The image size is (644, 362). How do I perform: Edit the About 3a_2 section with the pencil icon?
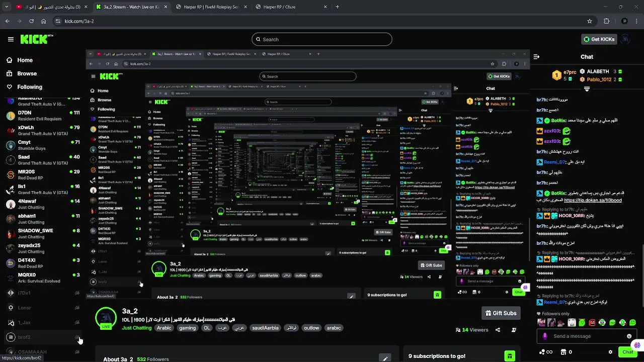pyautogui.click(x=385, y=358)
